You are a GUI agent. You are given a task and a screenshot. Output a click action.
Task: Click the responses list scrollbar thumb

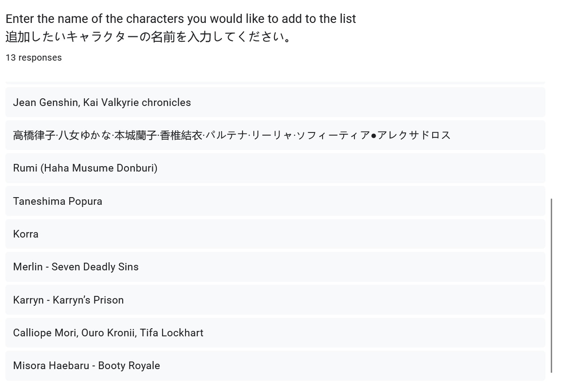click(x=551, y=286)
